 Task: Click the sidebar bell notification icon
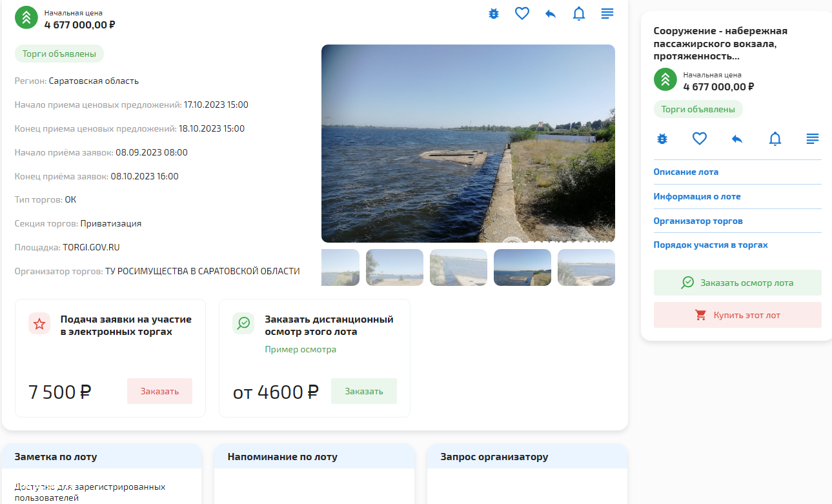point(775,138)
